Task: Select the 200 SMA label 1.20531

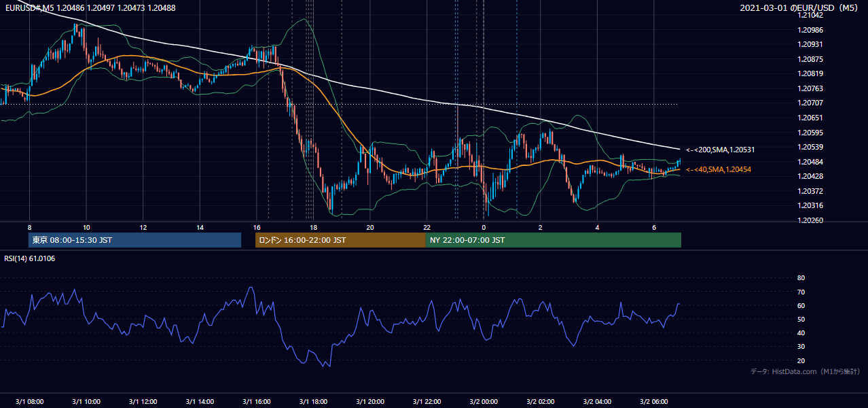Action: click(x=721, y=150)
